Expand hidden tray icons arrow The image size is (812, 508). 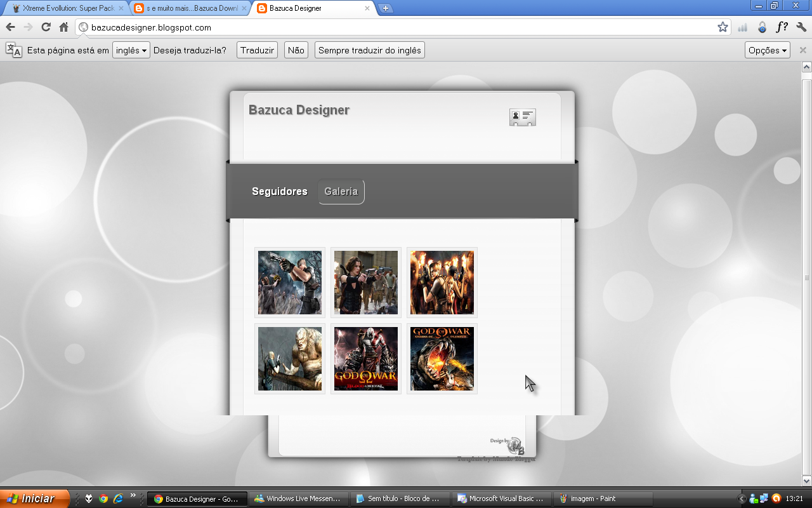tap(742, 498)
